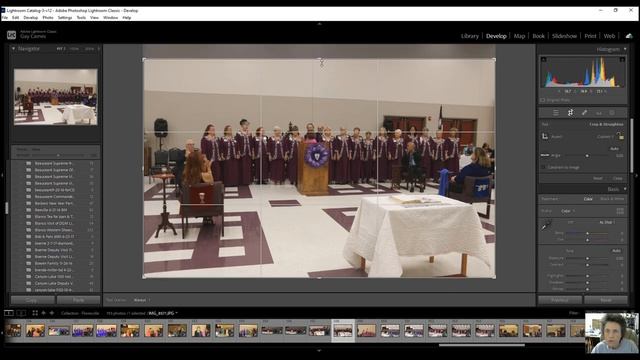Go back with the left arrow
Viewport: 640px width, 360px height.
click(44, 313)
